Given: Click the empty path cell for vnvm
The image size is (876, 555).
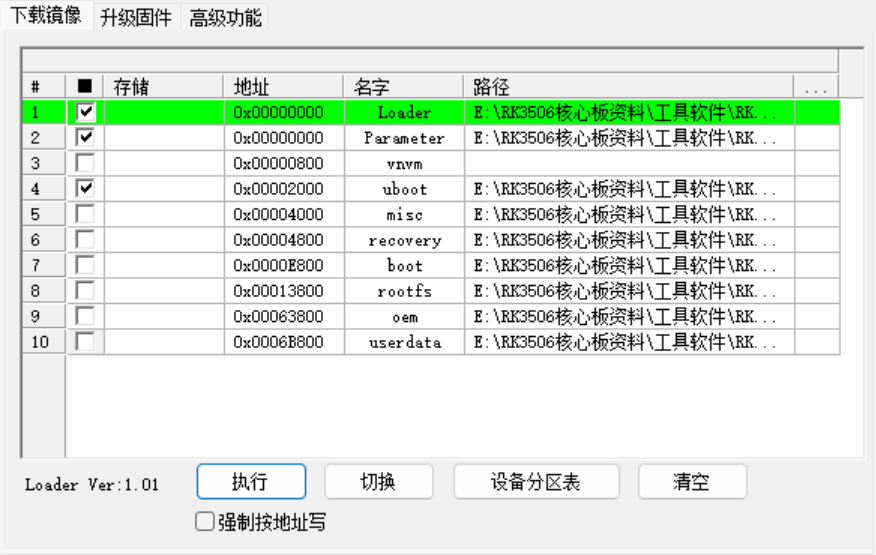Looking at the screenshot, I should click(628, 163).
